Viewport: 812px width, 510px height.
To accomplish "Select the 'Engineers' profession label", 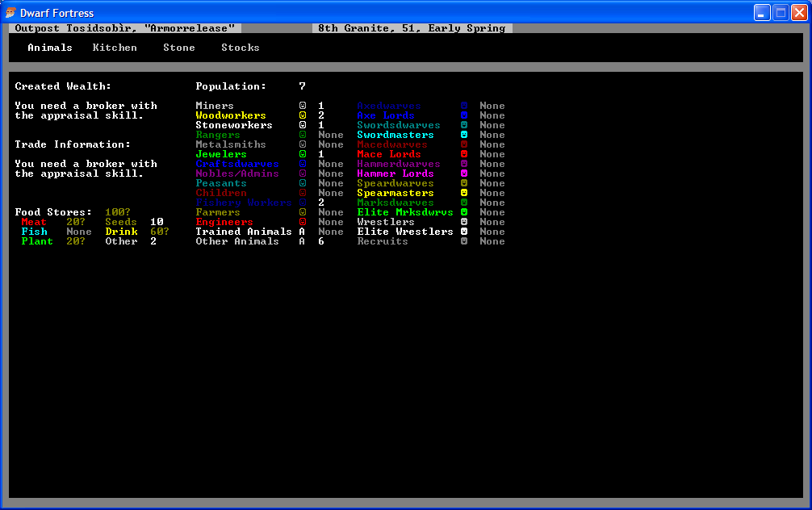I will point(224,222).
